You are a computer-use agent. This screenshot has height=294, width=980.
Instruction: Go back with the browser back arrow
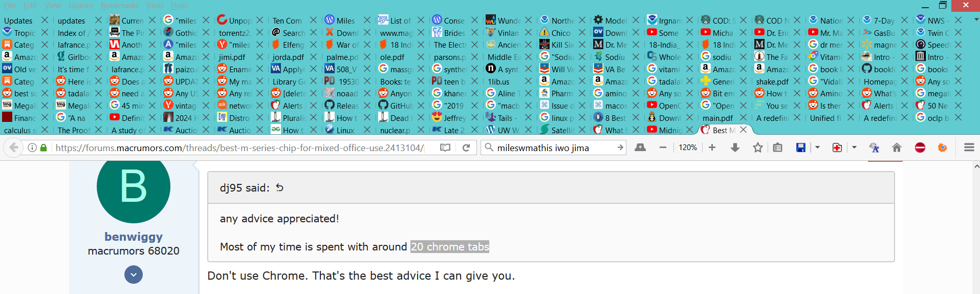coord(14,148)
